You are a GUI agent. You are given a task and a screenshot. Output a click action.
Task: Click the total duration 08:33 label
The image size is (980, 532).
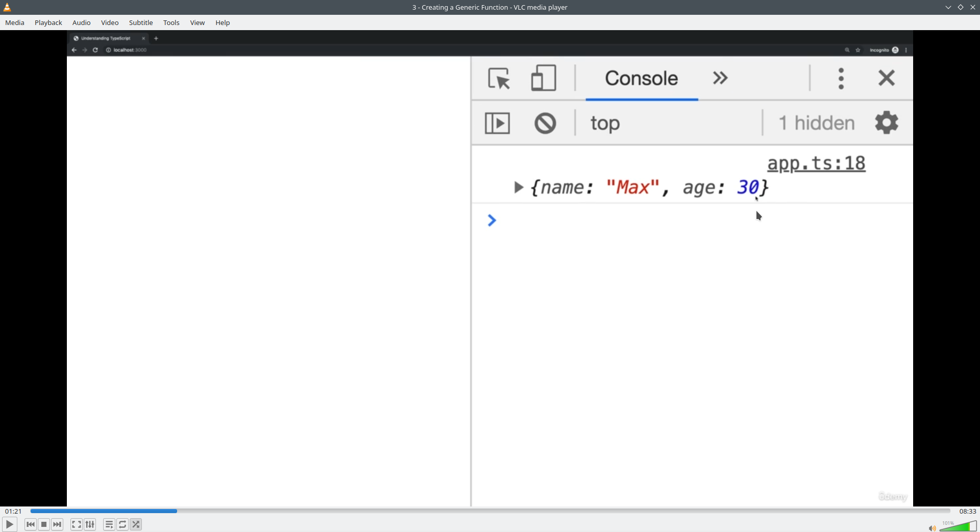pyautogui.click(x=967, y=511)
